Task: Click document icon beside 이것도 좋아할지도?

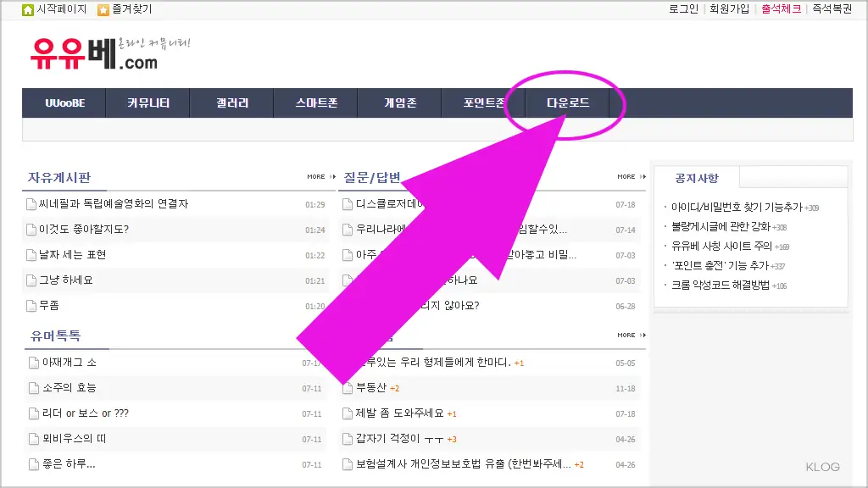Action: coord(31,230)
